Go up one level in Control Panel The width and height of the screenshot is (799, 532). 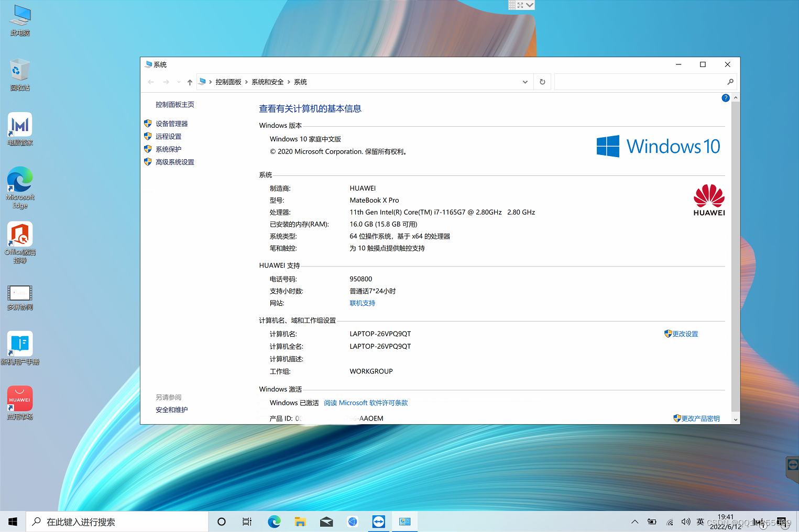[x=190, y=82]
